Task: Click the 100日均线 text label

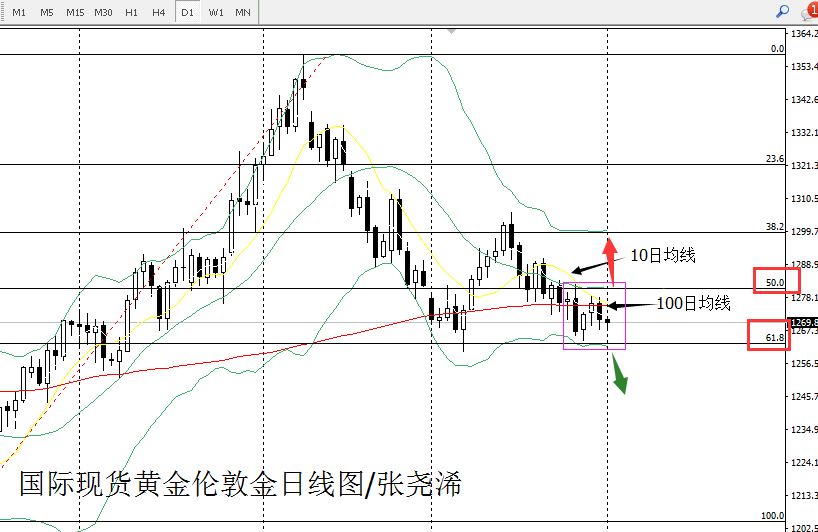Action: point(693,303)
